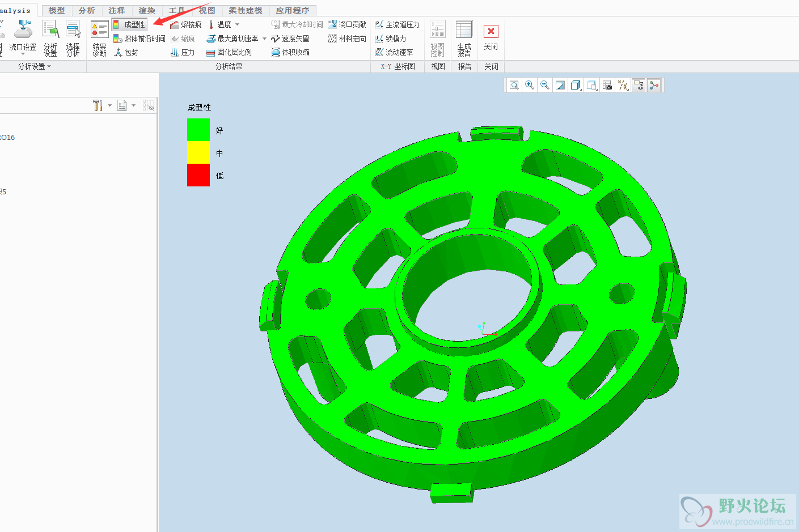Open 结果诊断 results diagnosis

point(99,37)
